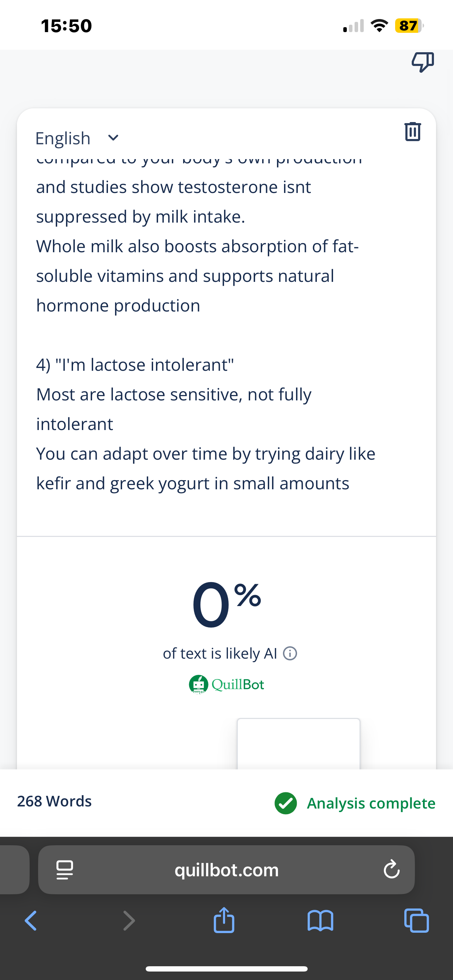Open the Safari share sheet

tap(224, 920)
